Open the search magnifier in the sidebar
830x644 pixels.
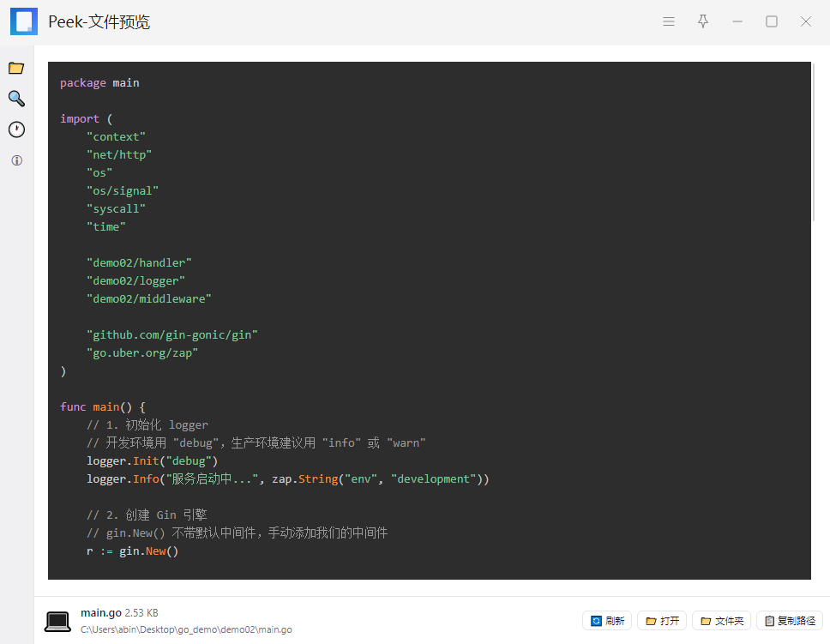click(16, 99)
